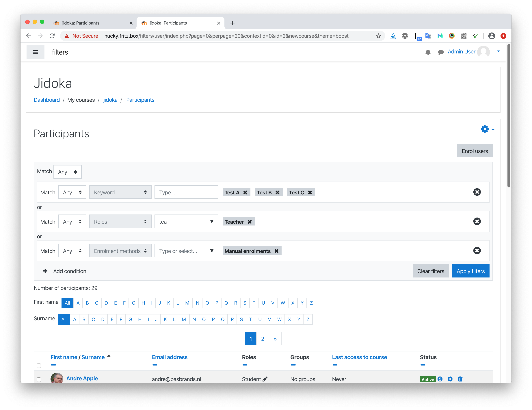Click the Apply filters button
This screenshot has height=410, width=532.
point(470,271)
